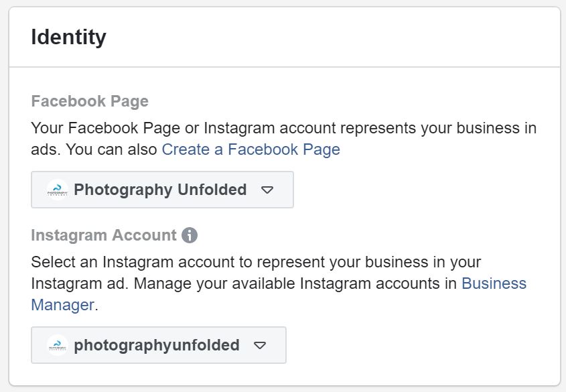Click the photographyunfolded Instagram profile logo
This screenshot has height=392, width=566.
click(58, 345)
